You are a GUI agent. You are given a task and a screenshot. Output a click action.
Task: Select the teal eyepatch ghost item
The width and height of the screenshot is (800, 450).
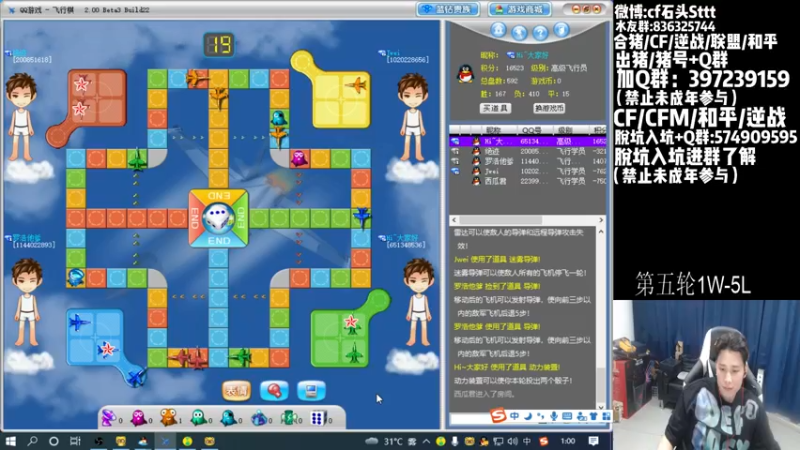pos(228,418)
